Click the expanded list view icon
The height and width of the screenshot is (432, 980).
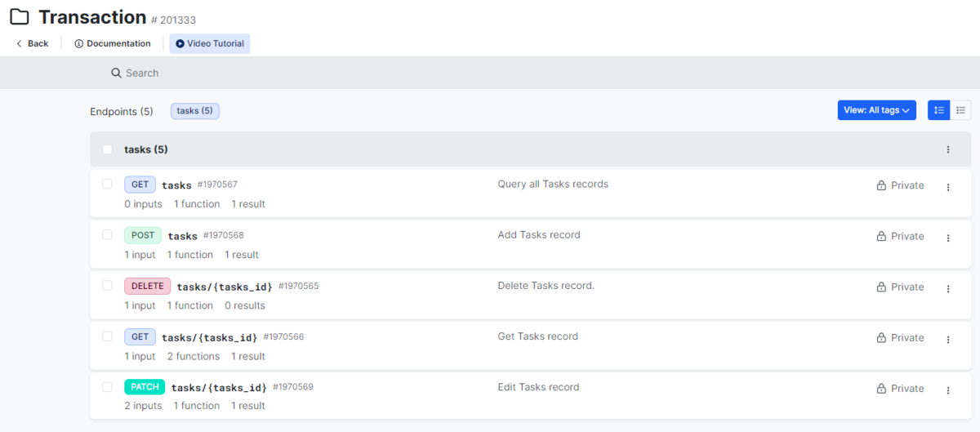click(x=938, y=110)
